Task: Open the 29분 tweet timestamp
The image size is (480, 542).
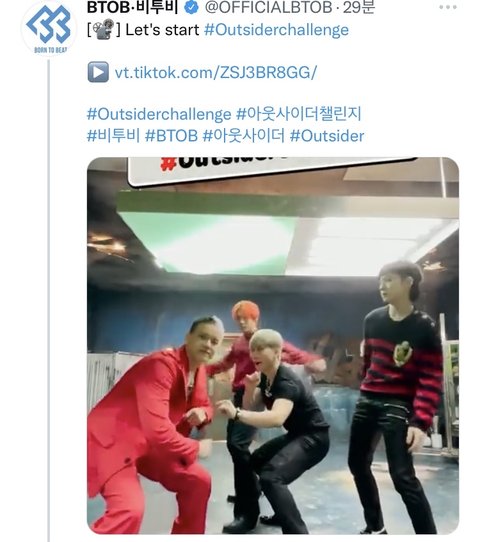Action: [x=359, y=7]
